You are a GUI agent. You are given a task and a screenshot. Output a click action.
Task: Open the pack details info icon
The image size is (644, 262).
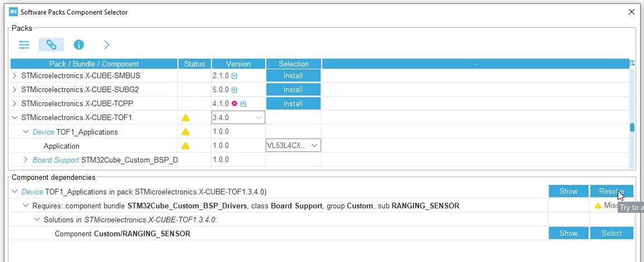pos(79,45)
